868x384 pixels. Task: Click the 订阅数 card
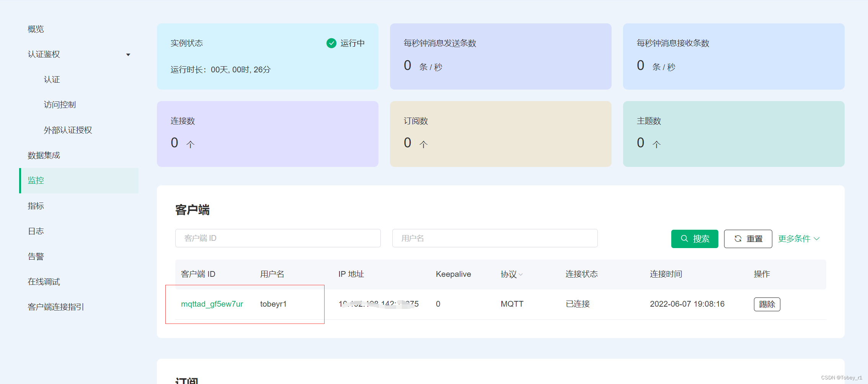(x=501, y=134)
